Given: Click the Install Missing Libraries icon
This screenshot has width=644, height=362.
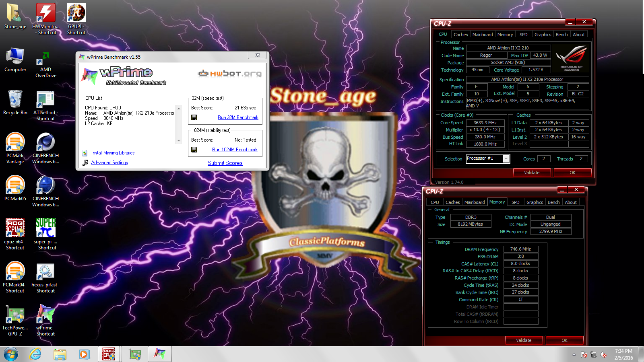Looking at the screenshot, I should click(85, 153).
